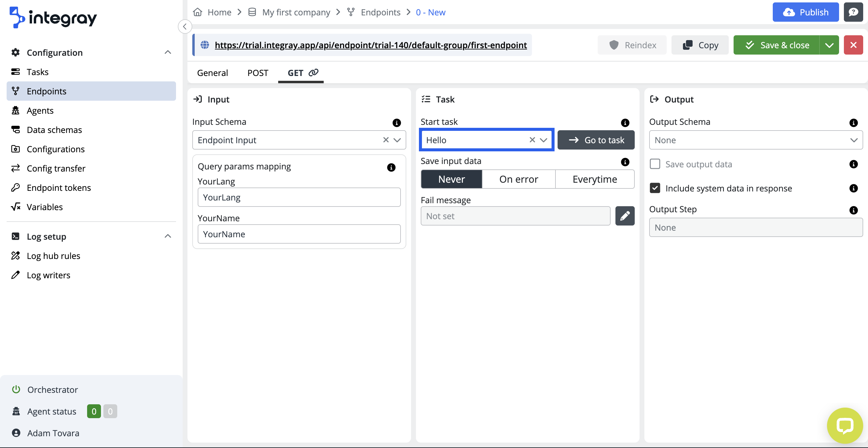Open Data schemas in the sidebar
Viewport: 868px width, 448px height.
point(54,130)
